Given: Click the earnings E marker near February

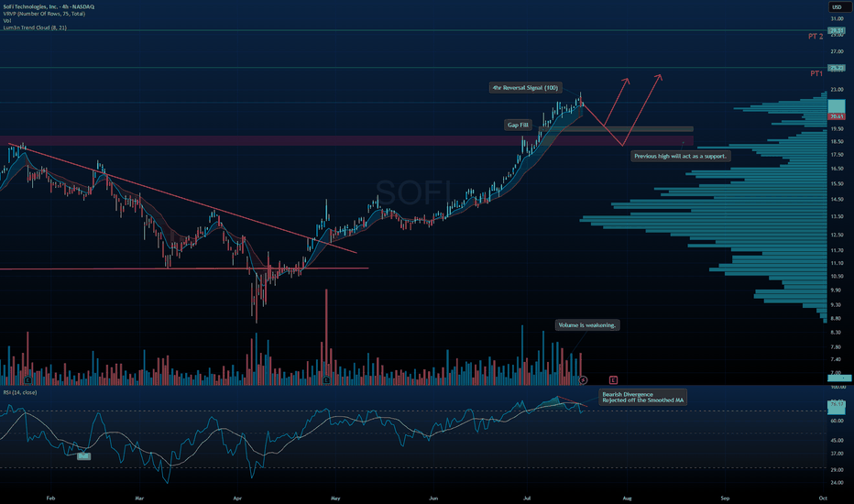Looking at the screenshot, I should coord(27,379).
